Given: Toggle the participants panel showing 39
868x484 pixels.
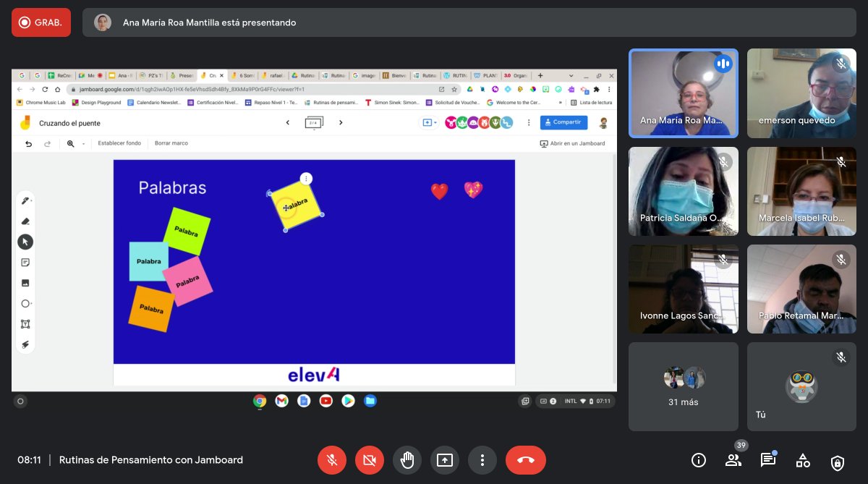Looking at the screenshot, I should click(733, 459).
